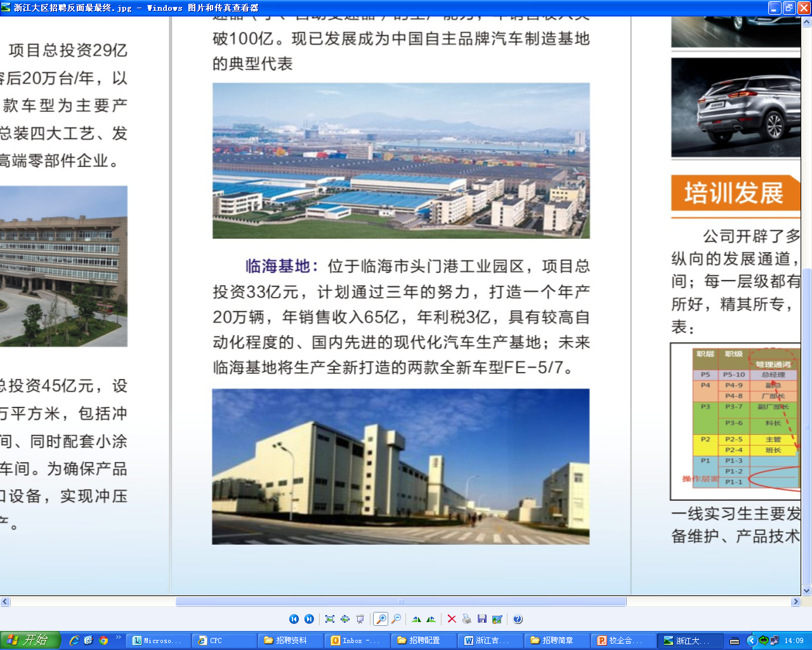Image resolution: width=812 pixels, height=650 pixels.
Task: Open the 开始 Start menu
Action: 30,640
